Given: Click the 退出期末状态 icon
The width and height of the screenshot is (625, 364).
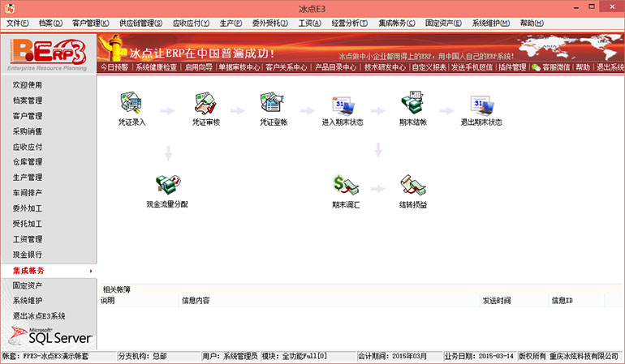Looking at the screenshot, I should coord(481,105).
